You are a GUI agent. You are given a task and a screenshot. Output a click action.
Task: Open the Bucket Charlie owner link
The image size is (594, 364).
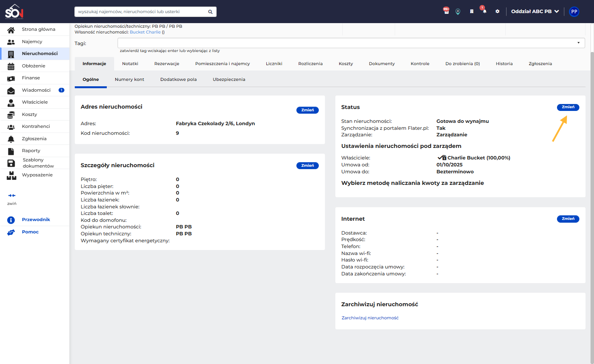click(x=145, y=32)
